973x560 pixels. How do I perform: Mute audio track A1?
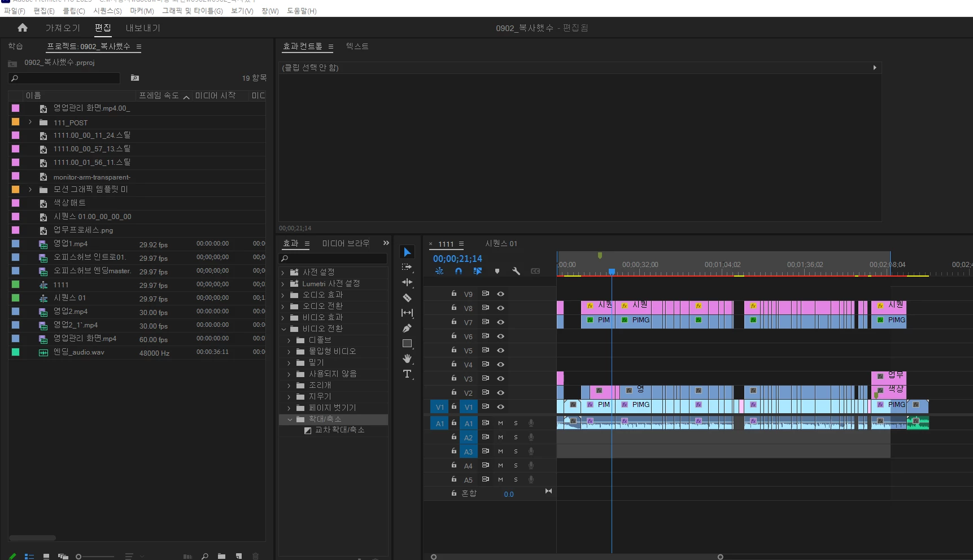coord(500,423)
